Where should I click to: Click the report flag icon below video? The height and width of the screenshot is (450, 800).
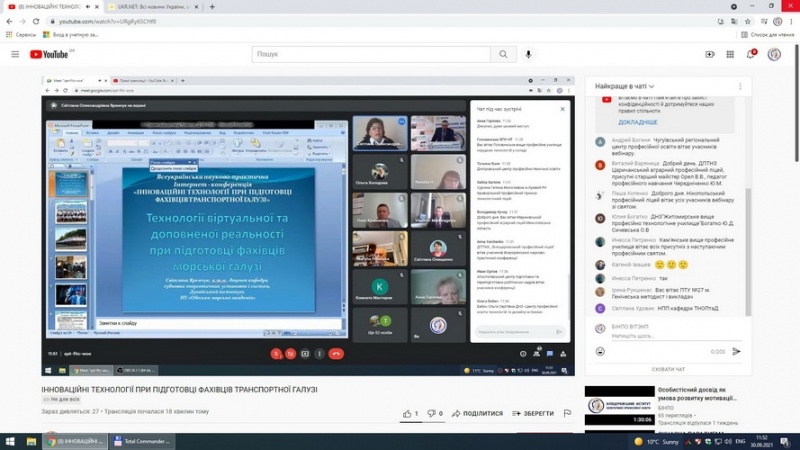pos(567,413)
